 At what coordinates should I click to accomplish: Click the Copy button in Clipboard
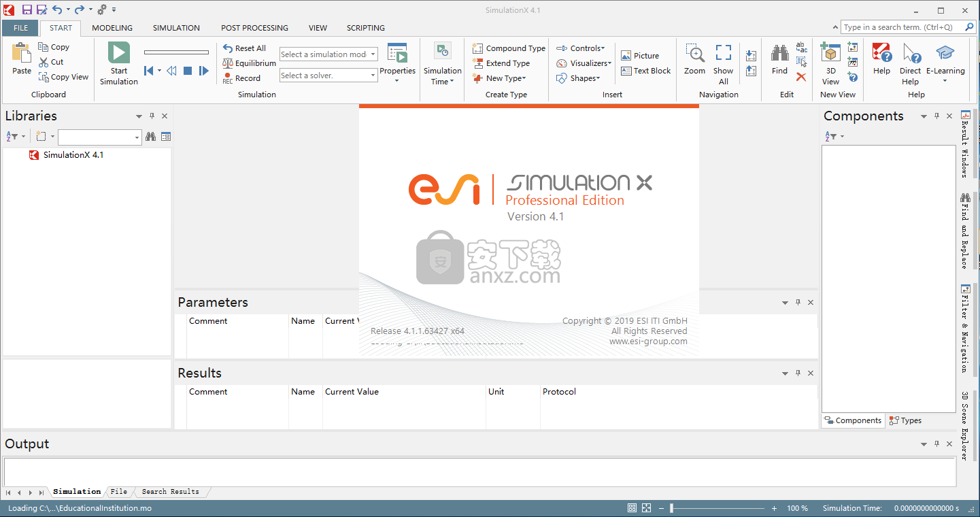(54, 47)
